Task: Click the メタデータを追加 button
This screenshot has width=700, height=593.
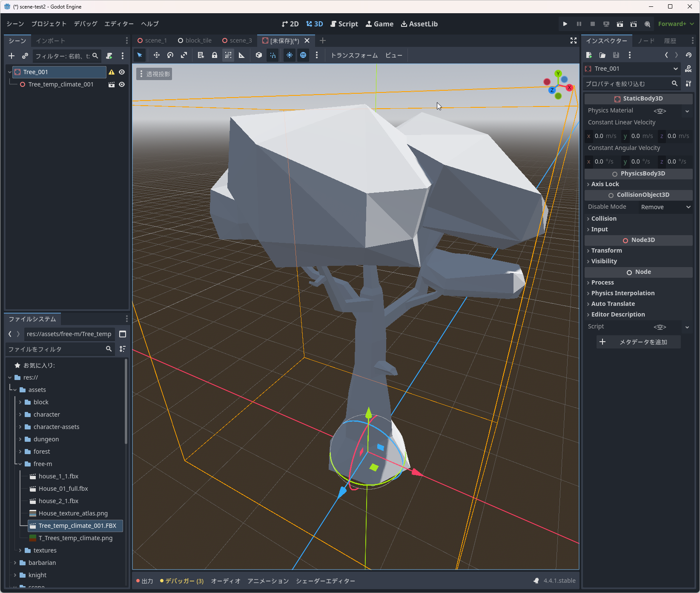Action: coord(638,342)
